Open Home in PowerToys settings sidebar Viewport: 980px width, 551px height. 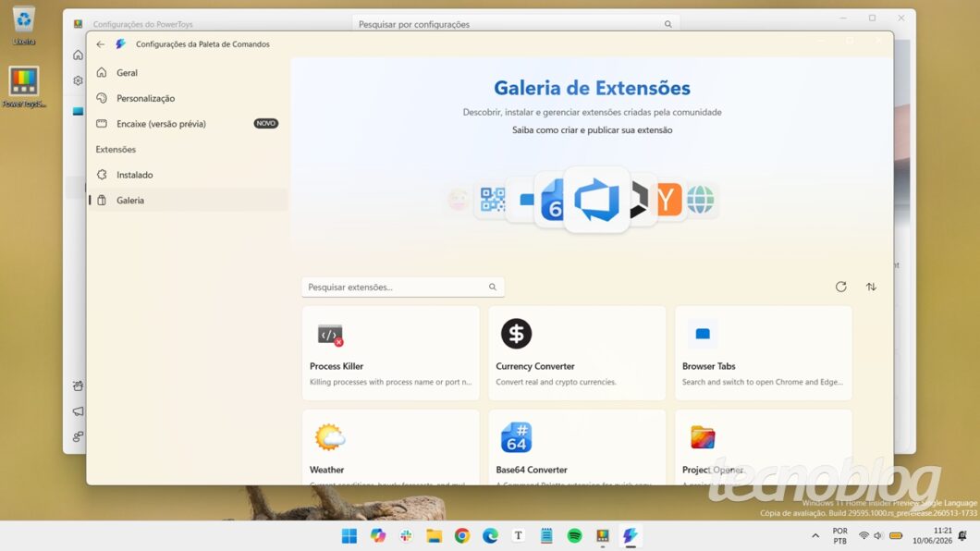click(79, 55)
